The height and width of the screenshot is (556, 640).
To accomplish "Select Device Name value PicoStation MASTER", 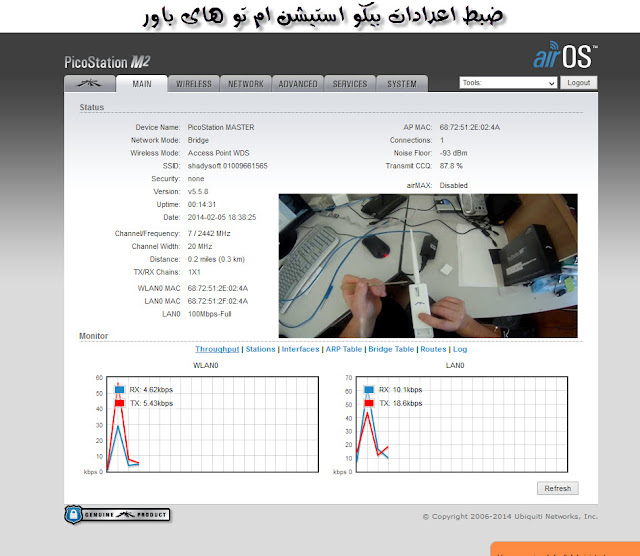I will click(x=221, y=127).
